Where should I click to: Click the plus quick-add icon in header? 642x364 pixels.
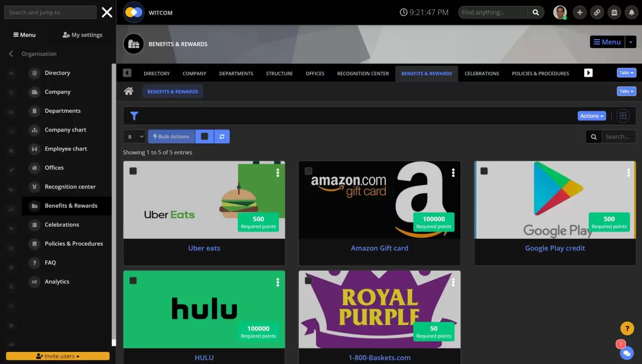pyautogui.click(x=580, y=13)
